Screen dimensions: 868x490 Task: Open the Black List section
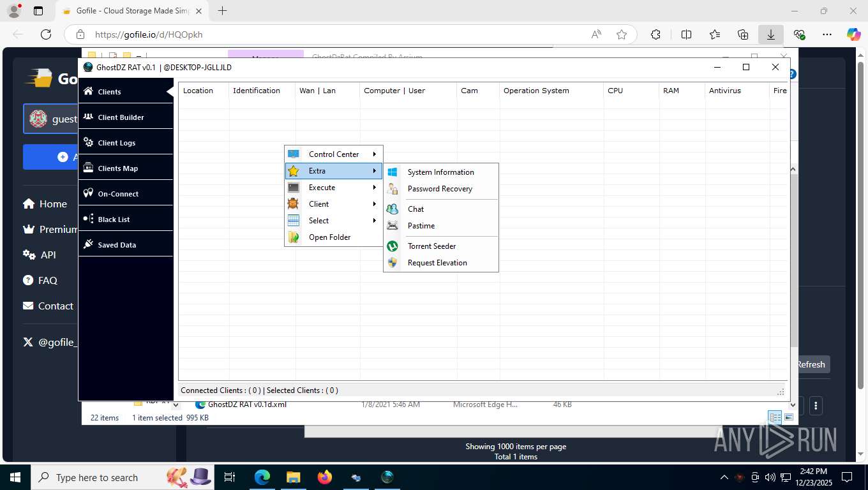(x=126, y=219)
